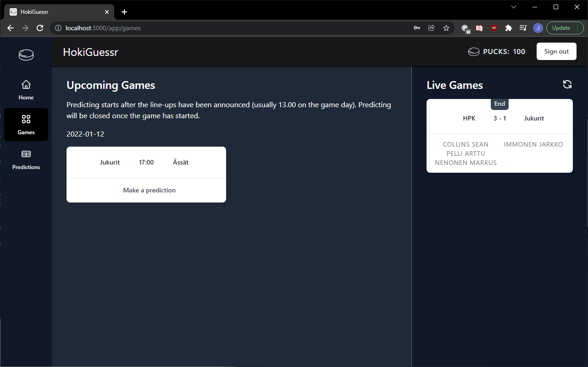Click the Update browser button
Viewport: 588px width, 367px height.
(560, 27)
